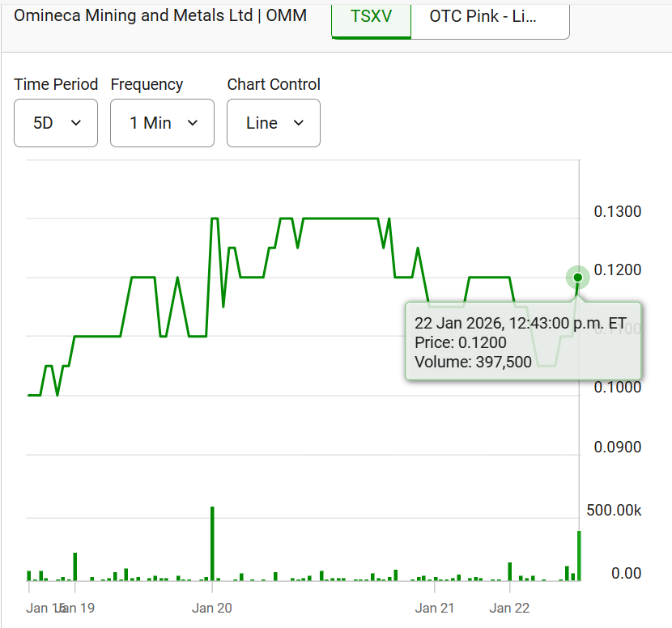Click the Jan 22 opening volume bar
This screenshot has width=672, height=628.
coord(510,571)
